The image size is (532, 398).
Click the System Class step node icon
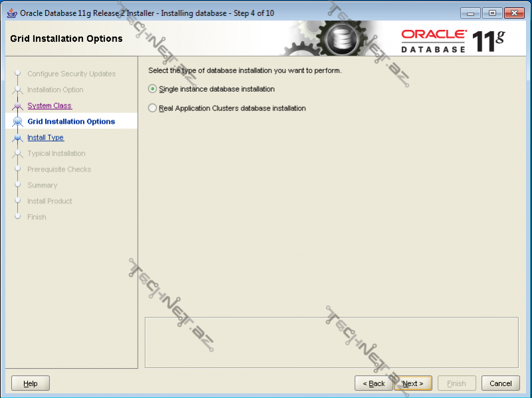18,106
